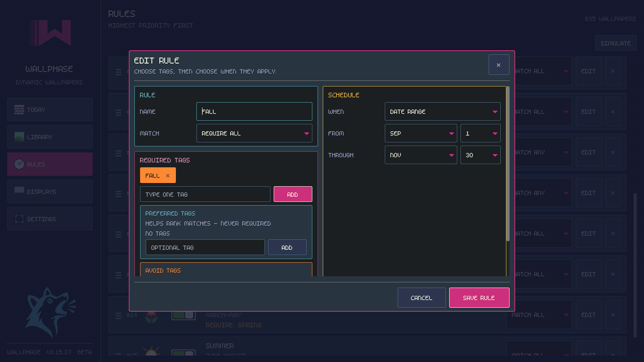Click the Today sidebar icon

coord(19,109)
